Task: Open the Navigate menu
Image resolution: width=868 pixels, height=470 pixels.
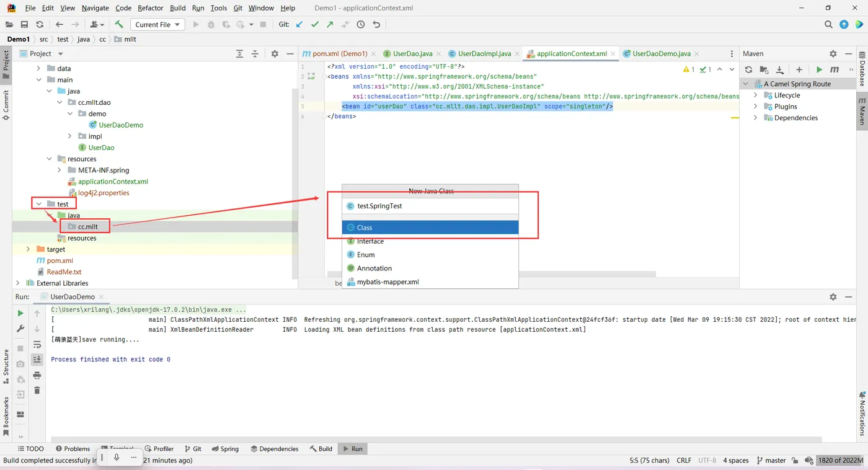Action: [x=95, y=8]
